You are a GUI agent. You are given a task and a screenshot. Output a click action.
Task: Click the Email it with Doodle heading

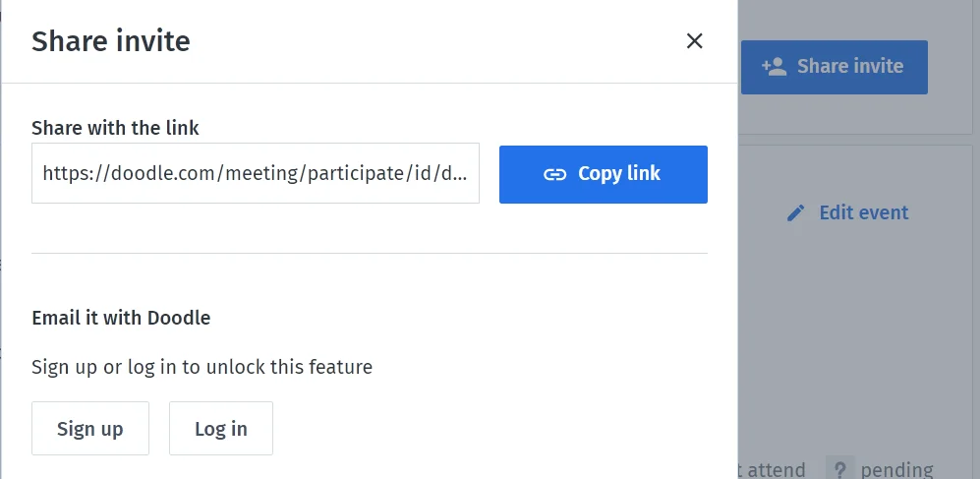pos(121,318)
